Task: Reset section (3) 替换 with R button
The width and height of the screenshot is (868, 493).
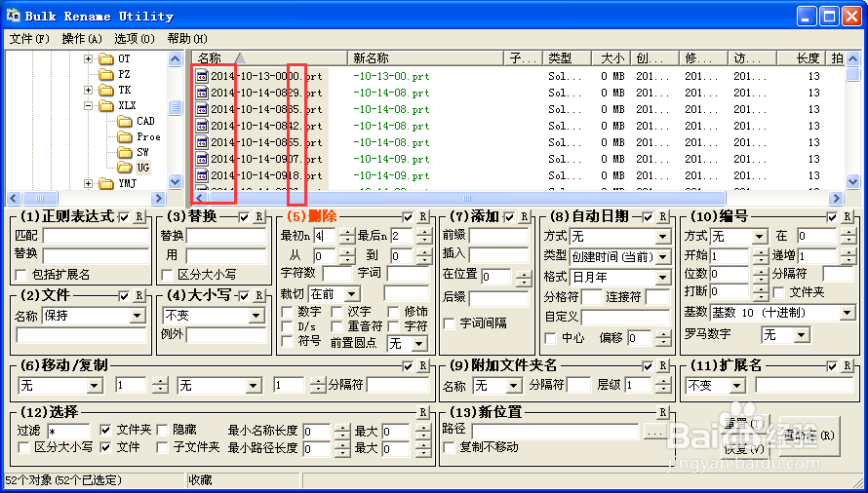Action: (x=259, y=217)
